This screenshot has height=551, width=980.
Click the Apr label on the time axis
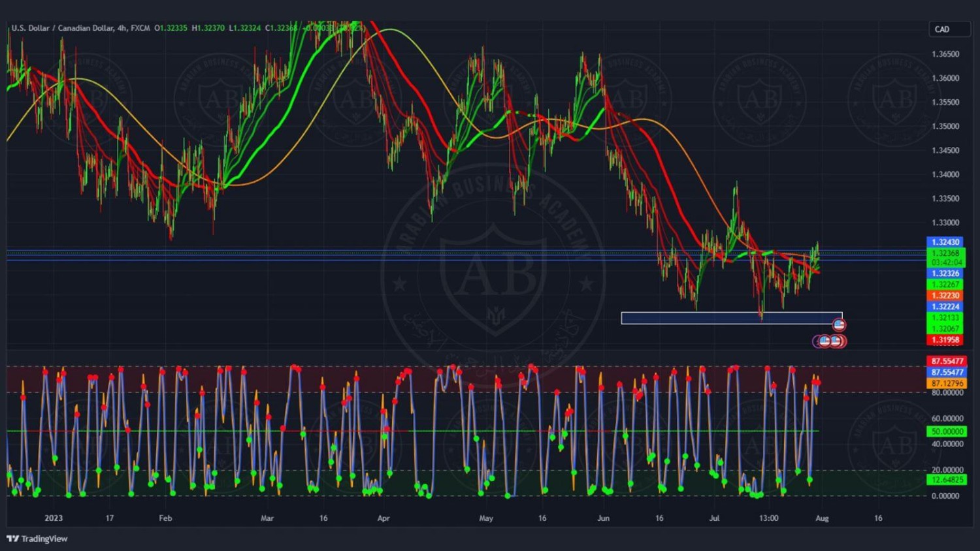(x=384, y=518)
